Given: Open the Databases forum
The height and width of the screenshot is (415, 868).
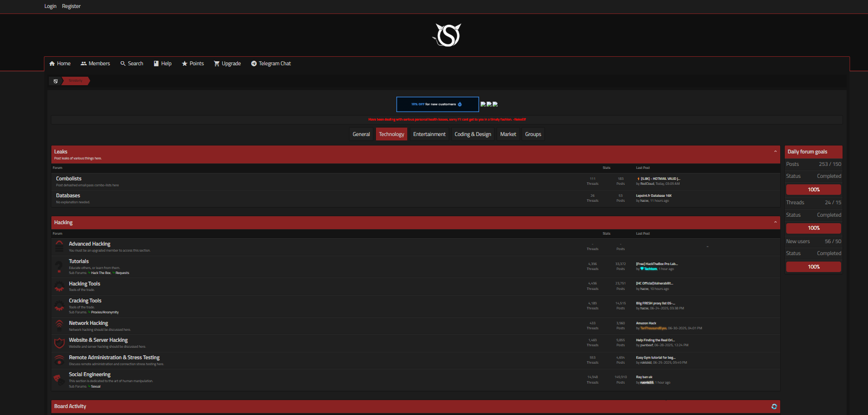Looking at the screenshot, I should [x=68, y=196].
